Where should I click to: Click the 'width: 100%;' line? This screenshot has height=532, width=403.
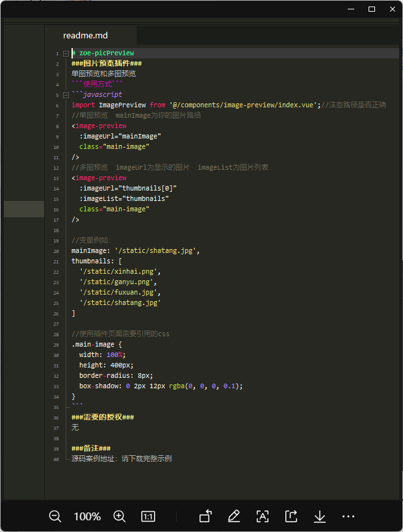coord(103,354)
